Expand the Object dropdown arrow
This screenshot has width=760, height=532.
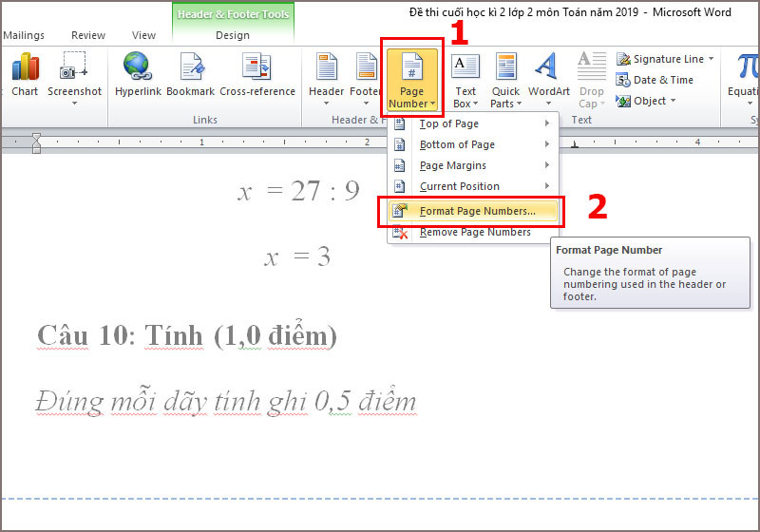point(673,101)
